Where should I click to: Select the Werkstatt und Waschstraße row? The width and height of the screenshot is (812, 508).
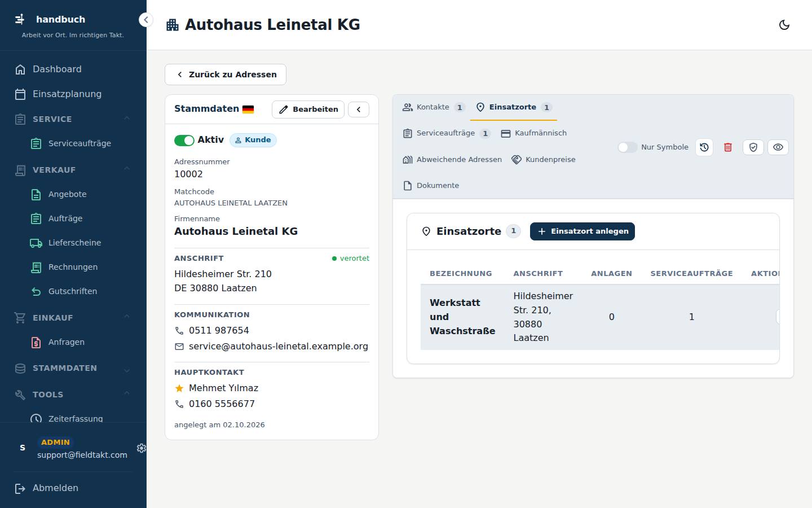click(600, 317)
